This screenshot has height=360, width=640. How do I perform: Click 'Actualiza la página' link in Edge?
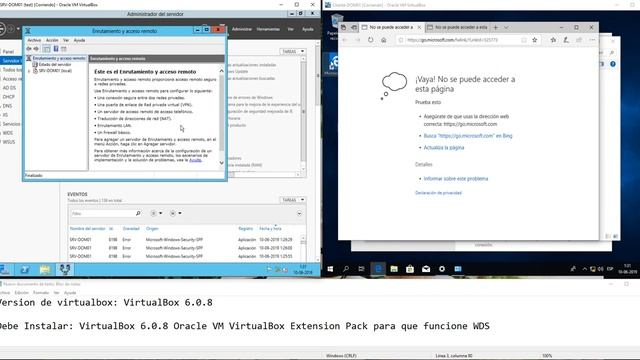(444, 148)
